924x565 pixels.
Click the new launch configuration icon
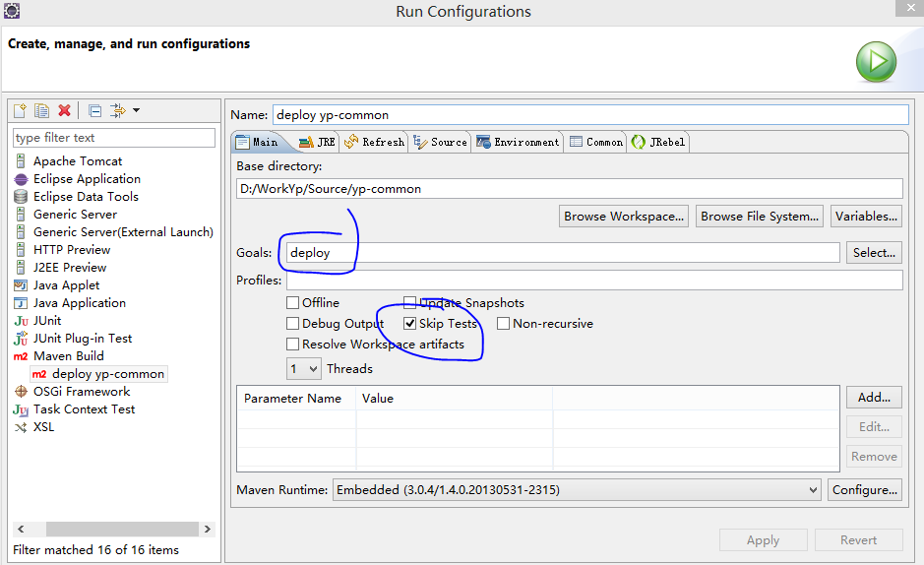click(x=20, y=110)
